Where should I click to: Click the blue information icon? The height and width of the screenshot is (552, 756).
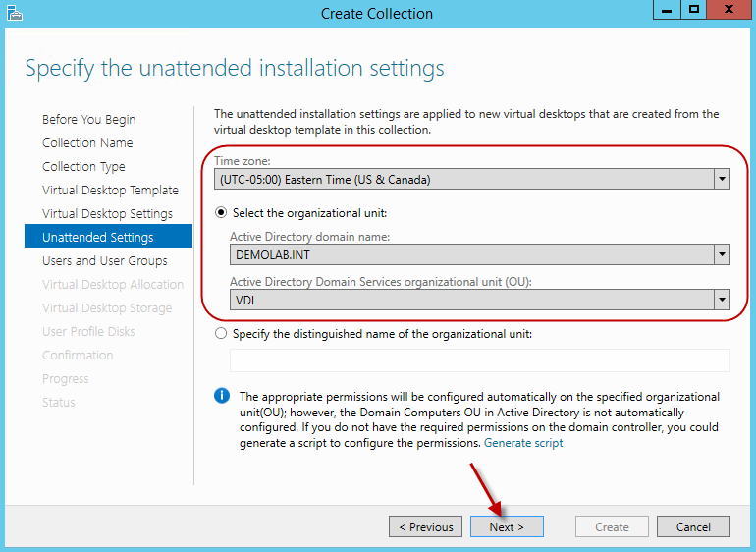(x=222, y=396)
